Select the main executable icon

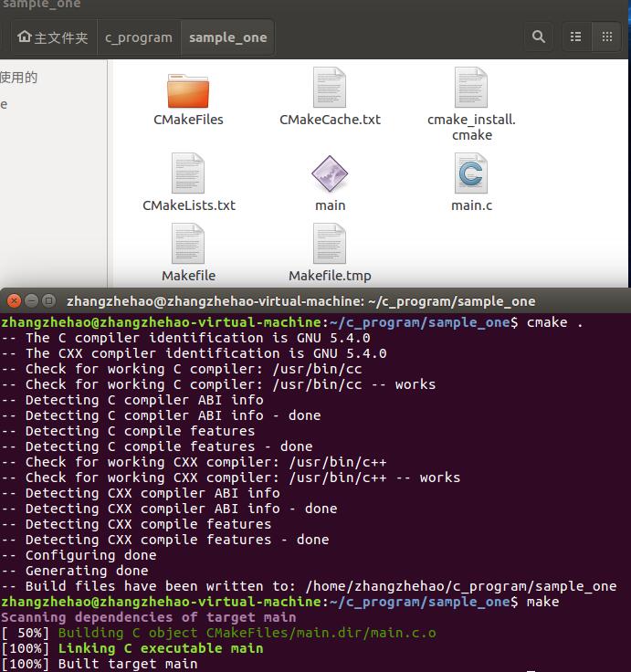pos(330,173)
